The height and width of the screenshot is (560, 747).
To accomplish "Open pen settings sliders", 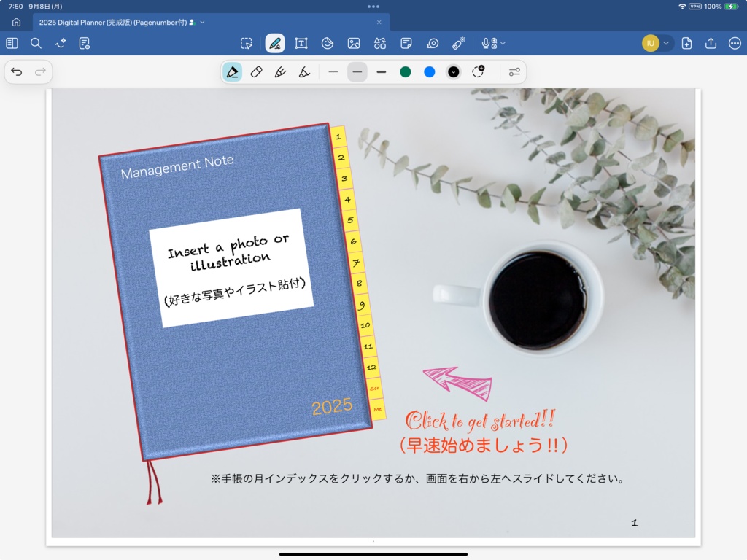I will point(514,72).
